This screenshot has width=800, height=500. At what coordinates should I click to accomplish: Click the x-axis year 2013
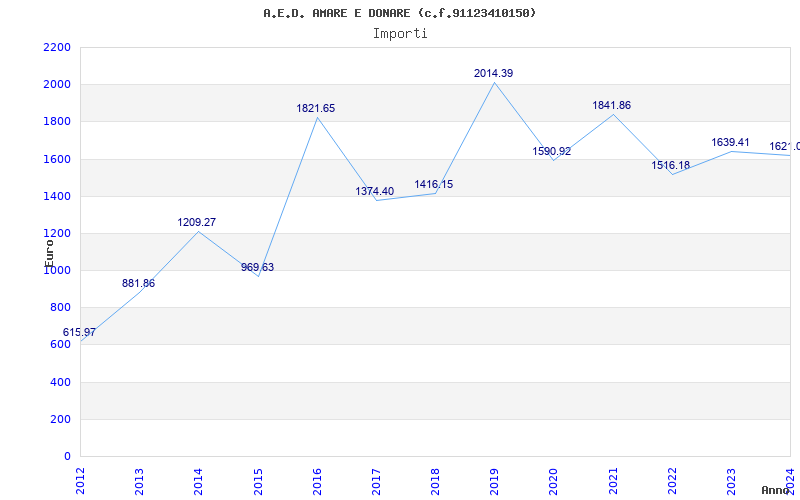tap(139, 481)
